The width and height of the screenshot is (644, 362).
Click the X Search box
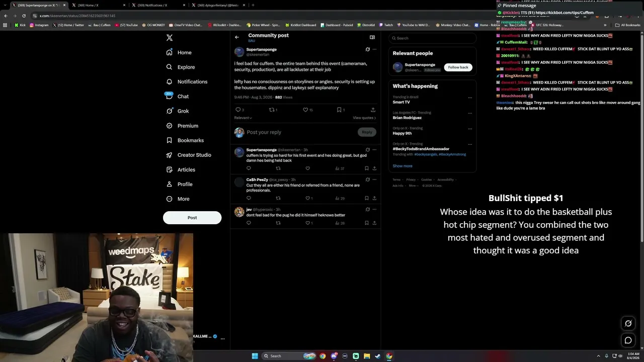click(x=432, y=38)
